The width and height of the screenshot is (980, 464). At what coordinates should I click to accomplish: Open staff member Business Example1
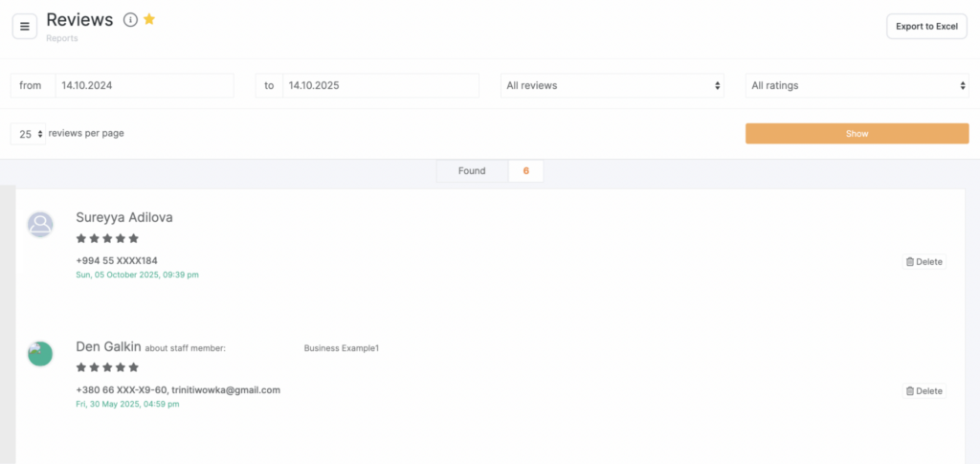click(x=342, y=348)
